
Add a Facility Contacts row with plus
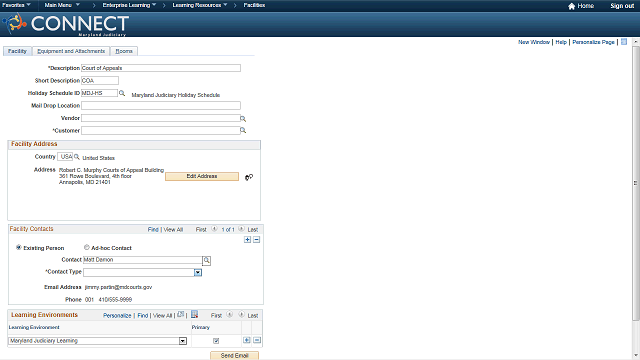click(x=247, y=240)
